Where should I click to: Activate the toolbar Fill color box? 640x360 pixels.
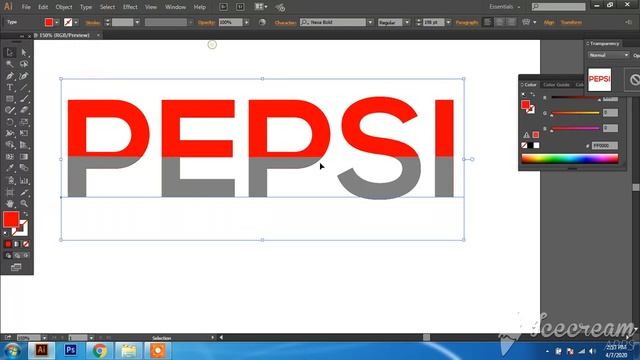(x=11, y=220)
